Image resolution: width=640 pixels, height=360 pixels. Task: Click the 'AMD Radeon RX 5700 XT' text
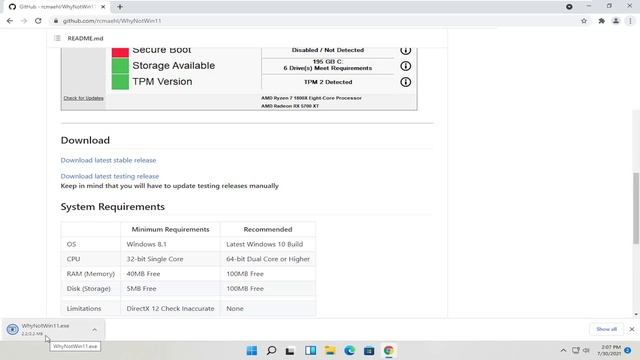(x=290, y=106)
